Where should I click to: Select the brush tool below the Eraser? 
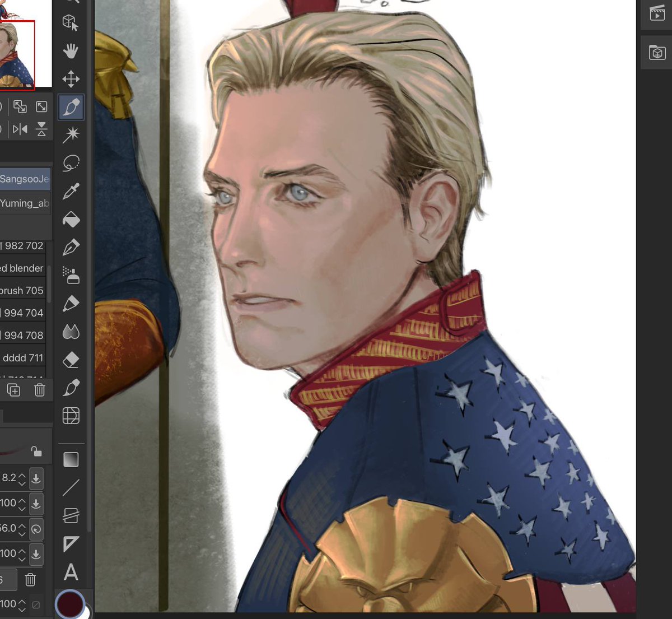(71, 388)
